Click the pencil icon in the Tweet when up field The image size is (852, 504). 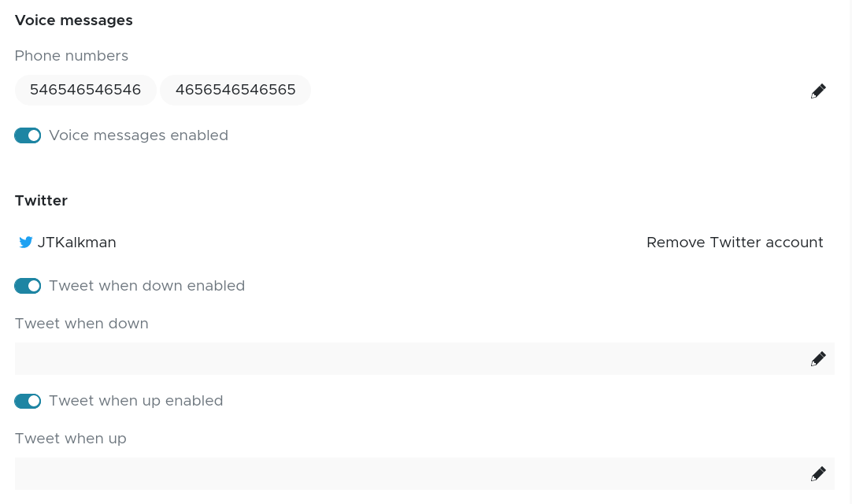coord(818,474)
